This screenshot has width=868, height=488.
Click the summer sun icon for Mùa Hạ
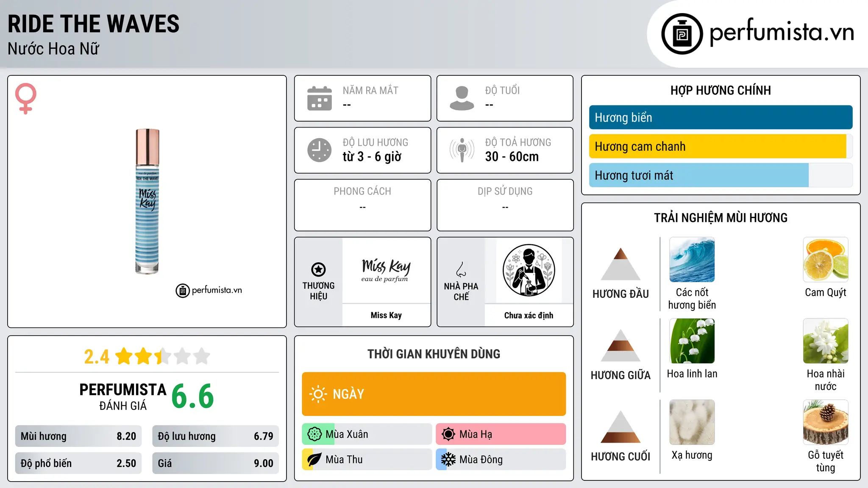pos(448,434)
